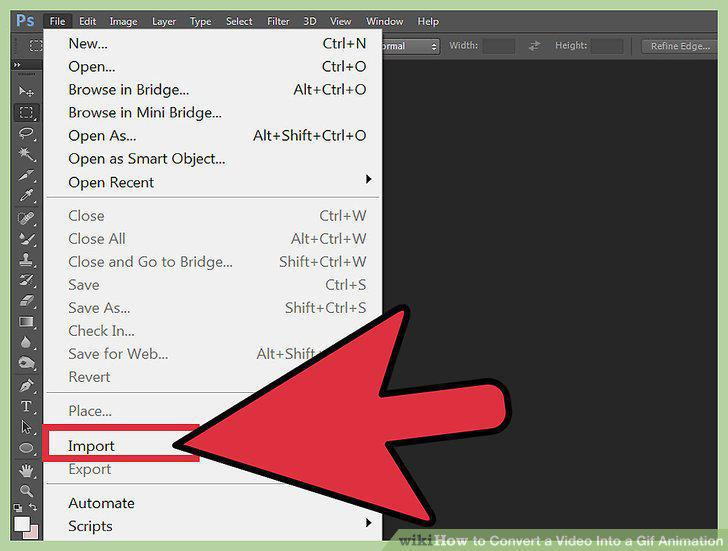Choose Export from the File menu
Image resolution: width=728 pixels, height=551 pixels.
click(90, 469)
